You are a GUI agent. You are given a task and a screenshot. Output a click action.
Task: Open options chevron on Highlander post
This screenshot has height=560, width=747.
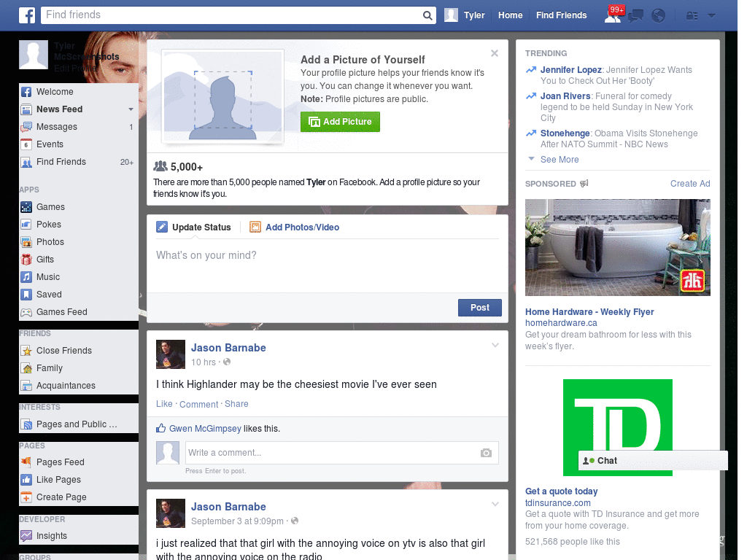point(495,346)
